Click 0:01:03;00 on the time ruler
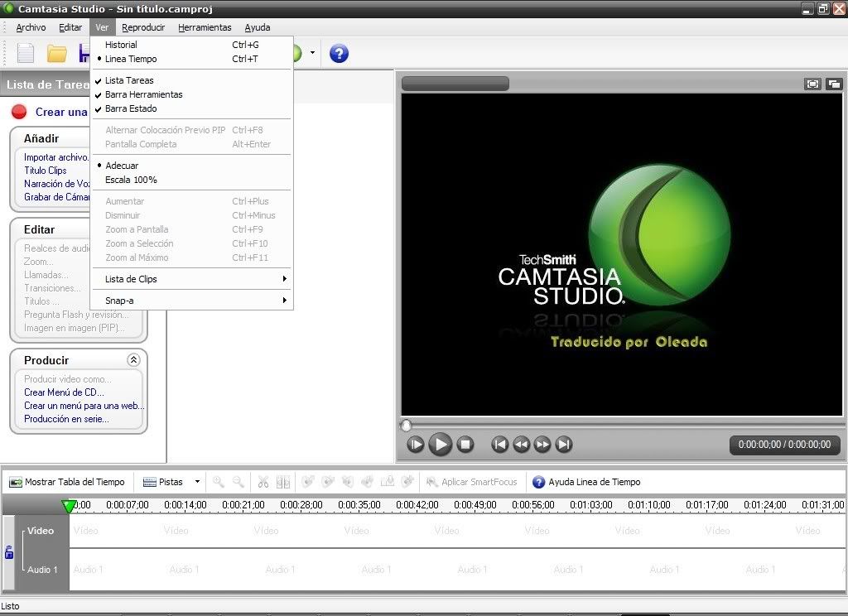 [591, 504]
